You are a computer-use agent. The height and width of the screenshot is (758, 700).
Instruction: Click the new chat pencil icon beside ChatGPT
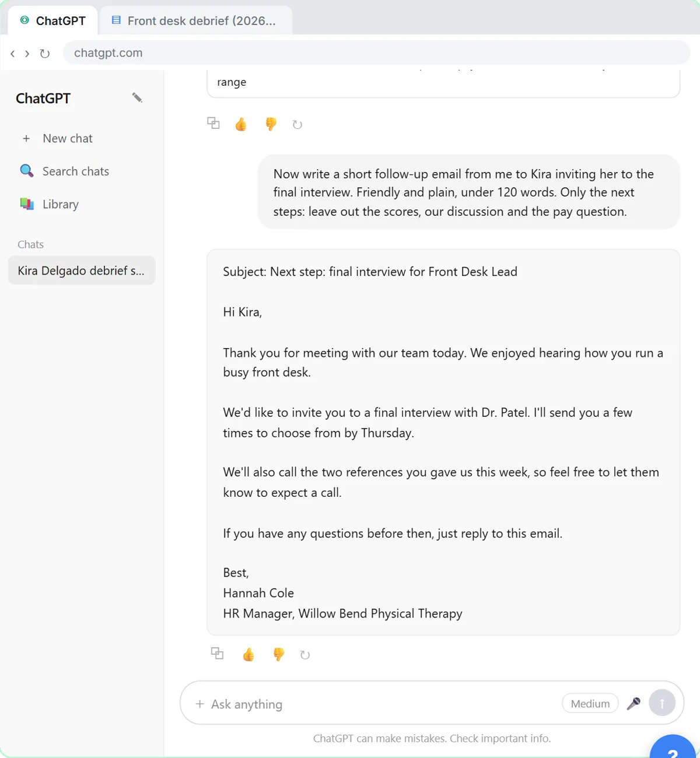click(137, 97)
